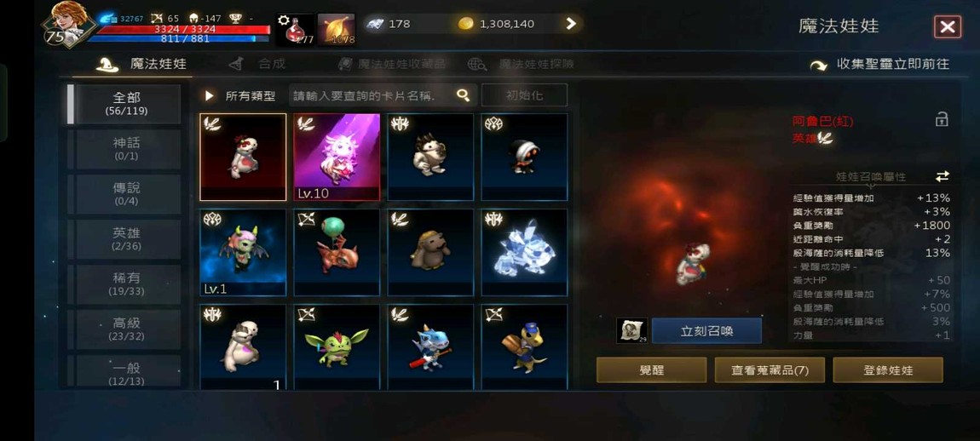This screenshot has width=980, height=441.
Task: Click the summon scroll icon
Action: coord(631,330)
